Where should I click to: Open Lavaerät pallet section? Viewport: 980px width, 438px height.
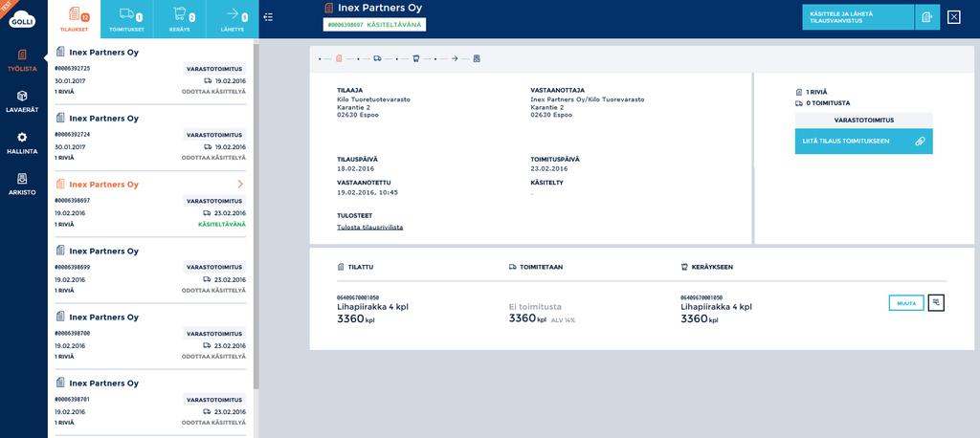23,100
